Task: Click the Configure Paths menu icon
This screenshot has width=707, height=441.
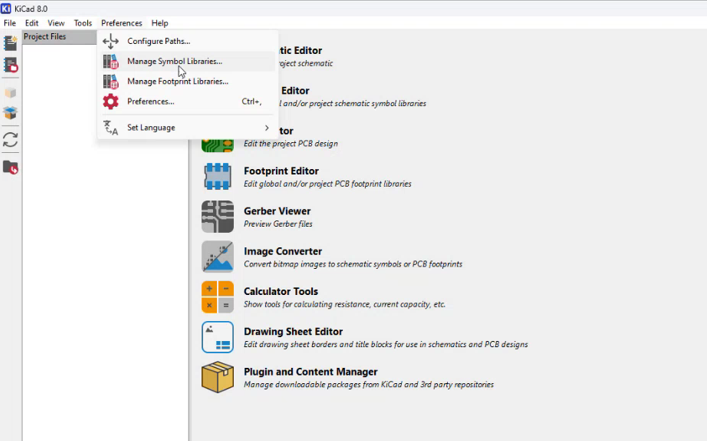Action: pyautogui.click(x=110, y=41)
